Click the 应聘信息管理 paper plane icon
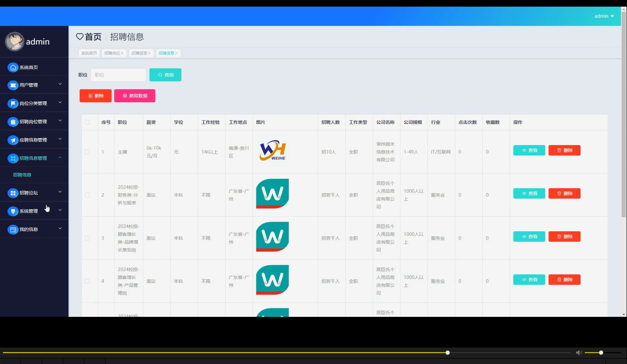The height and width of the screenshot is (364, 627). click(13, 140)
